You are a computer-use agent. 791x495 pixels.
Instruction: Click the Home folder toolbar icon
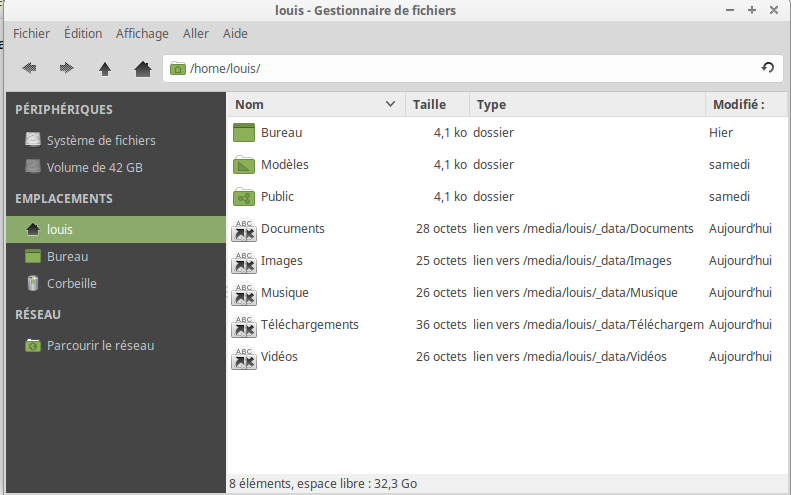point(143,69)
